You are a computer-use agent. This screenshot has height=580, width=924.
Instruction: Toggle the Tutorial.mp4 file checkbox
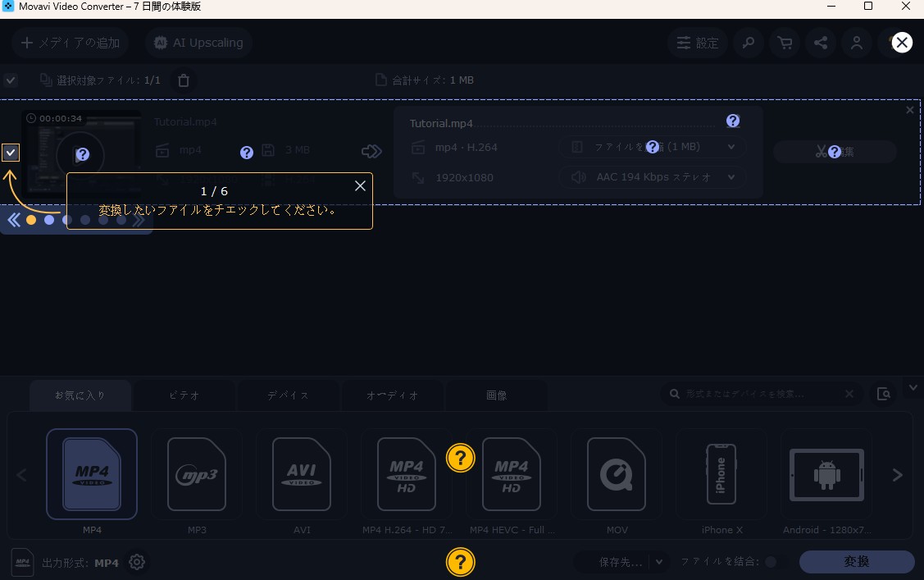click(11, 153)
